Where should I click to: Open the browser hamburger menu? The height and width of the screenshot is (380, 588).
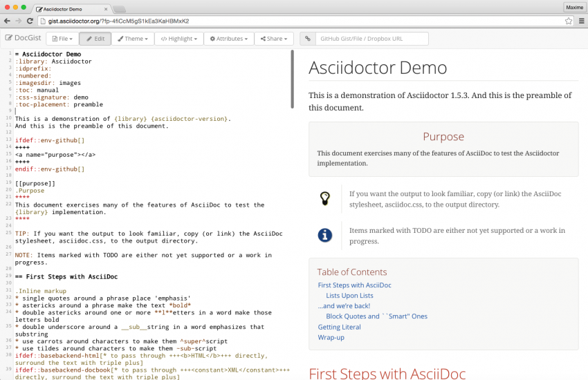(x=582, y=21)
